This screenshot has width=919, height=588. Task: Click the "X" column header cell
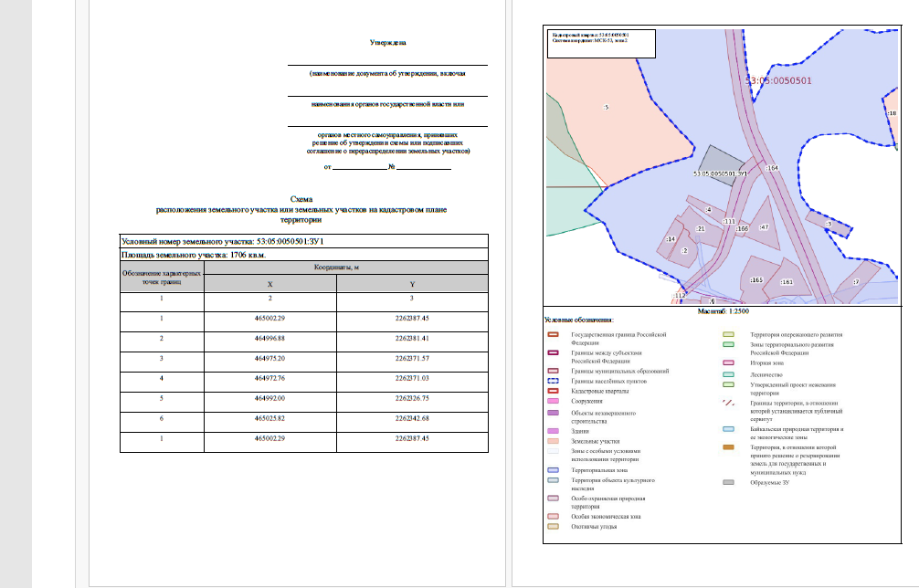pos(270,284)
